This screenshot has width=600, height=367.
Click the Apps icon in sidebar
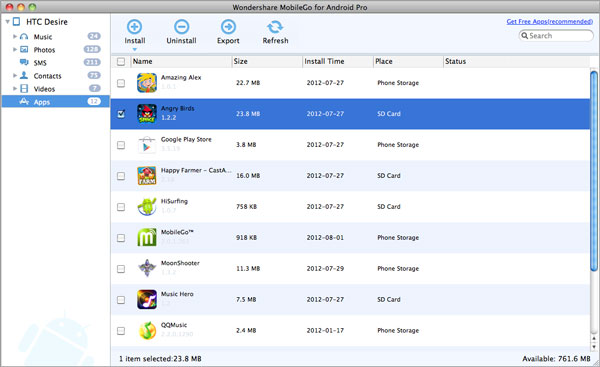pos(24,101)
